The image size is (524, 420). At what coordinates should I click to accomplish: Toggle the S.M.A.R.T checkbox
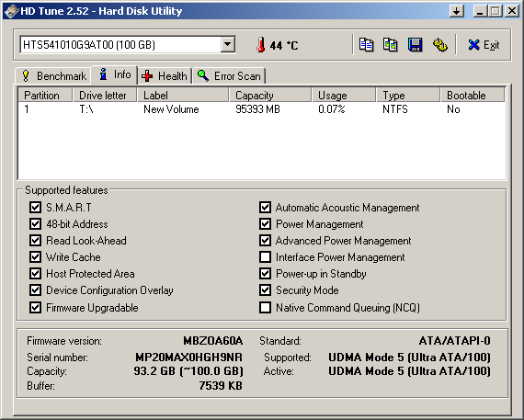(35, 207)
